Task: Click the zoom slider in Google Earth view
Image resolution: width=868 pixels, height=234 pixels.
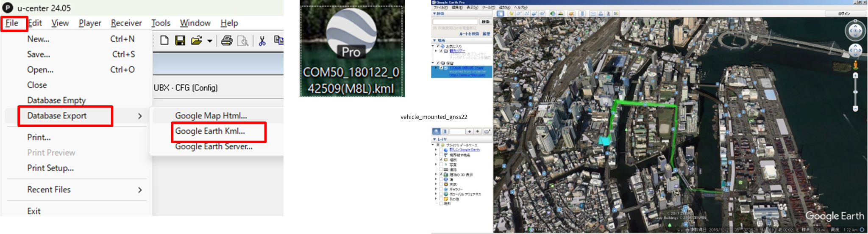Action: (855, 92)
